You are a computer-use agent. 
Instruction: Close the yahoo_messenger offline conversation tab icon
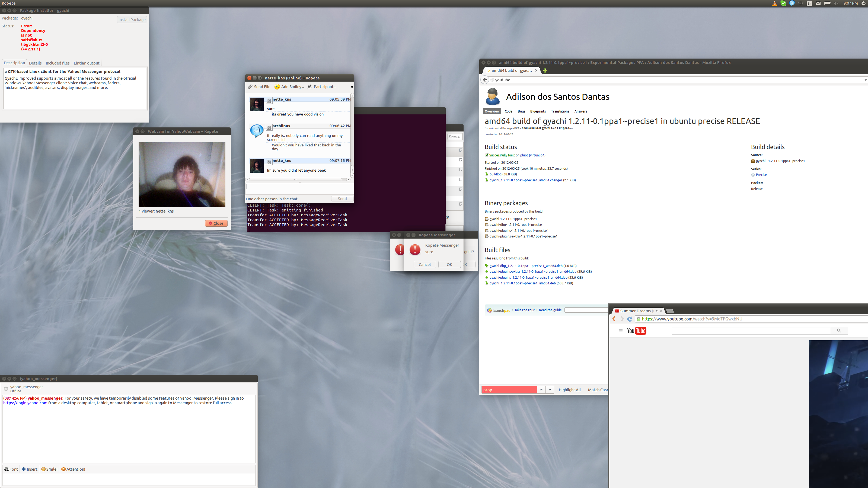pyautogui.click(x=6, y=389)
